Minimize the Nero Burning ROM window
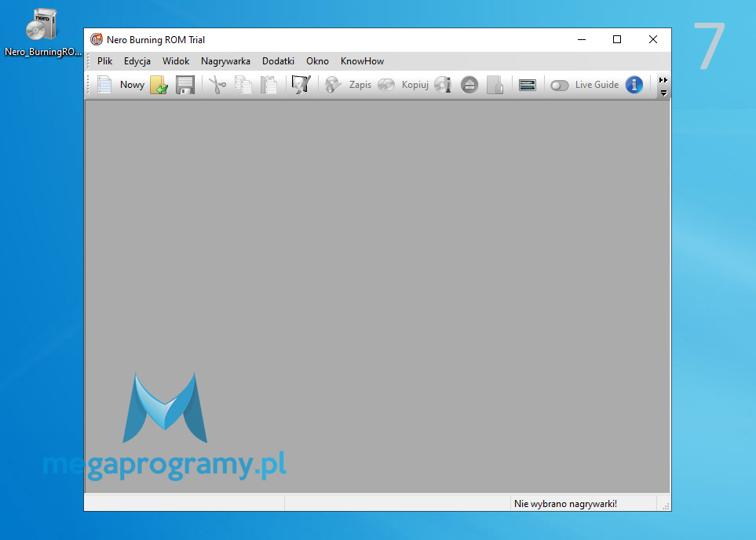 [x=582, y=39]
